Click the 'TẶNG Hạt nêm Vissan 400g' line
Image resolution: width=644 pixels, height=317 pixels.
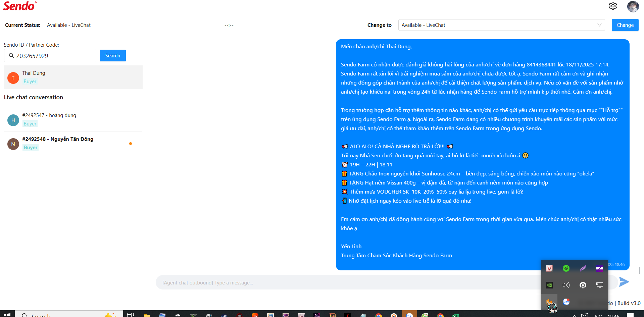pyautogui.click(x=445, y=183)
